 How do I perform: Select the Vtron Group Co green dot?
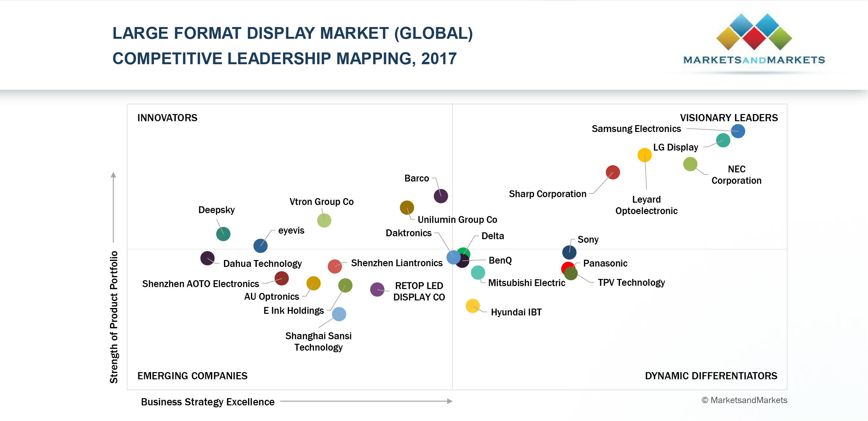pyautogui.click(x=324, y=221)
